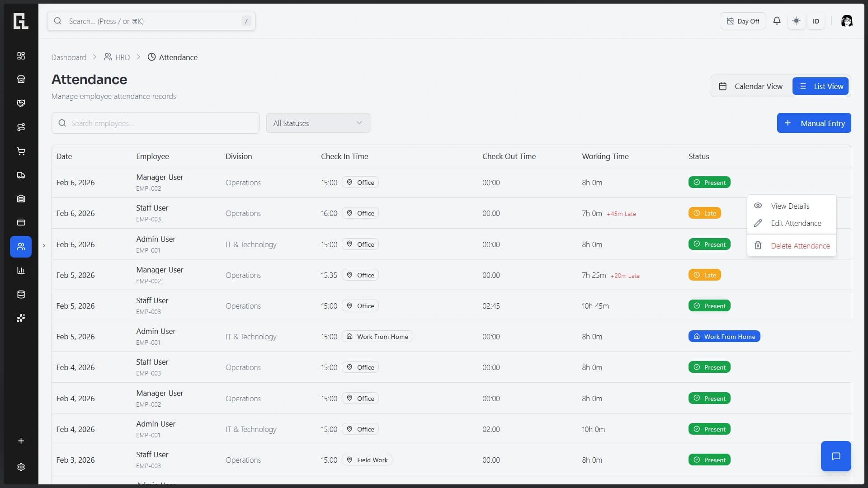Focus the Search employees field
Viewport: 868px width, 488px height.
tap(156, 123)
